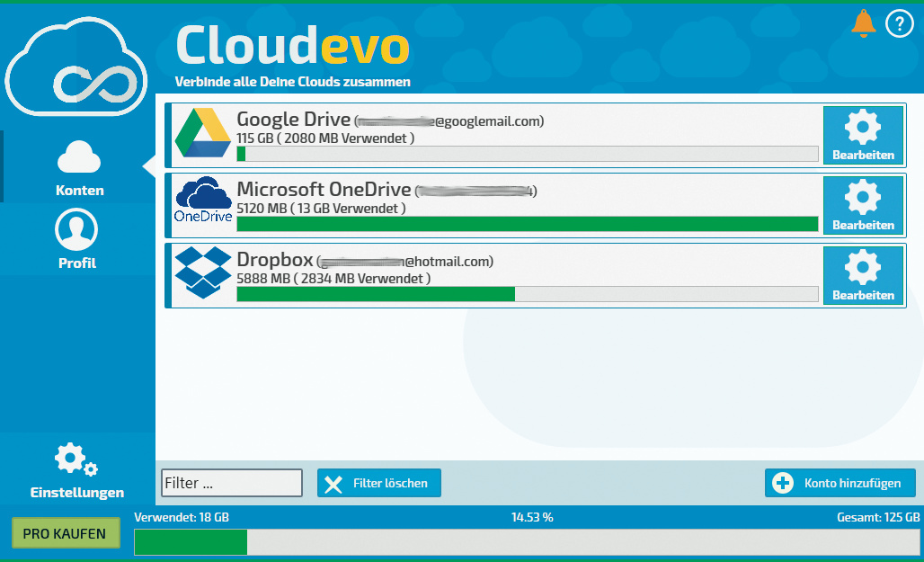Image resolution: width=924 pixels, height=562 pixels.
Task: Select the Dropbox account title
Action: coord(275,260)
